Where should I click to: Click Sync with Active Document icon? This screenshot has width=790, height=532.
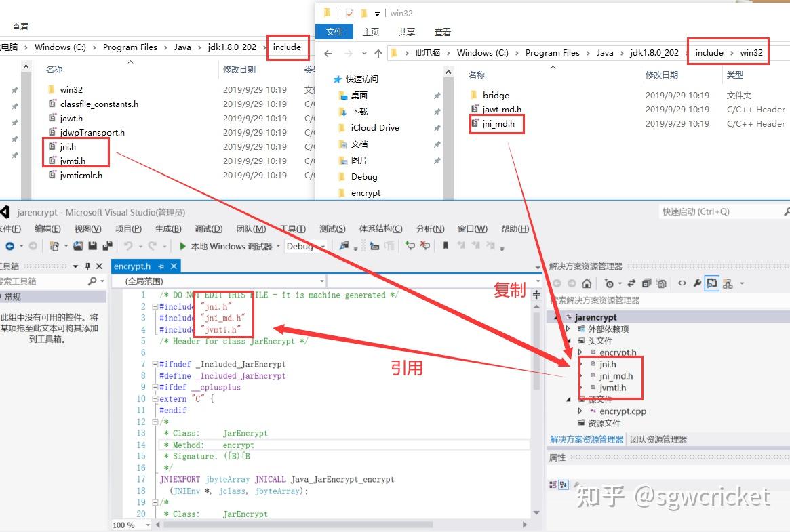tap(631, 283)
